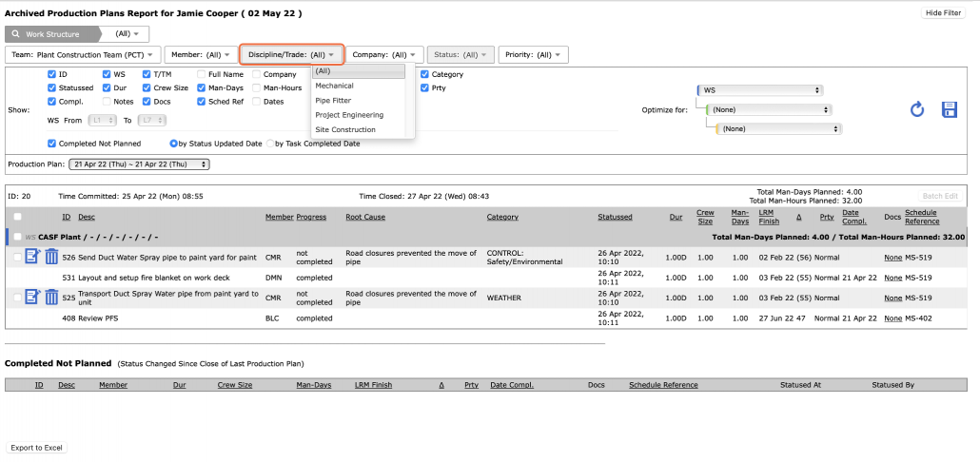980x462 pixels.
Task: Open the WS From L1 level selector
Action: point(103,121)
